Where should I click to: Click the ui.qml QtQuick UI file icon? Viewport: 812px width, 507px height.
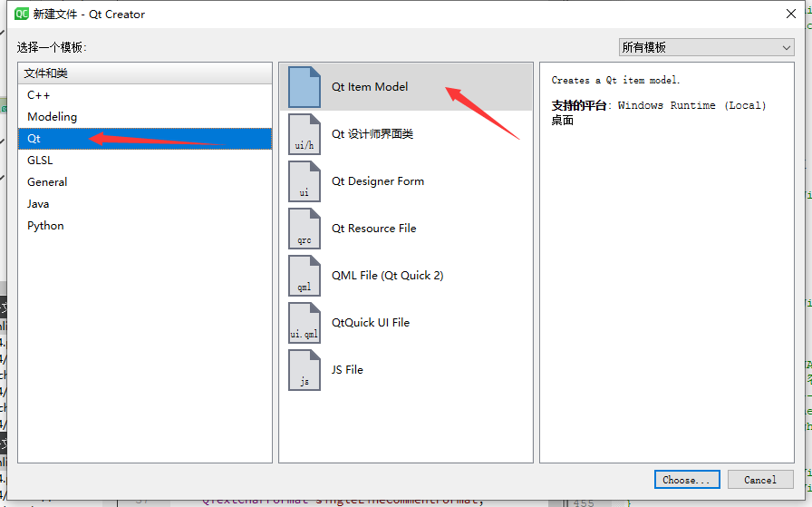[x=304, y=323]
